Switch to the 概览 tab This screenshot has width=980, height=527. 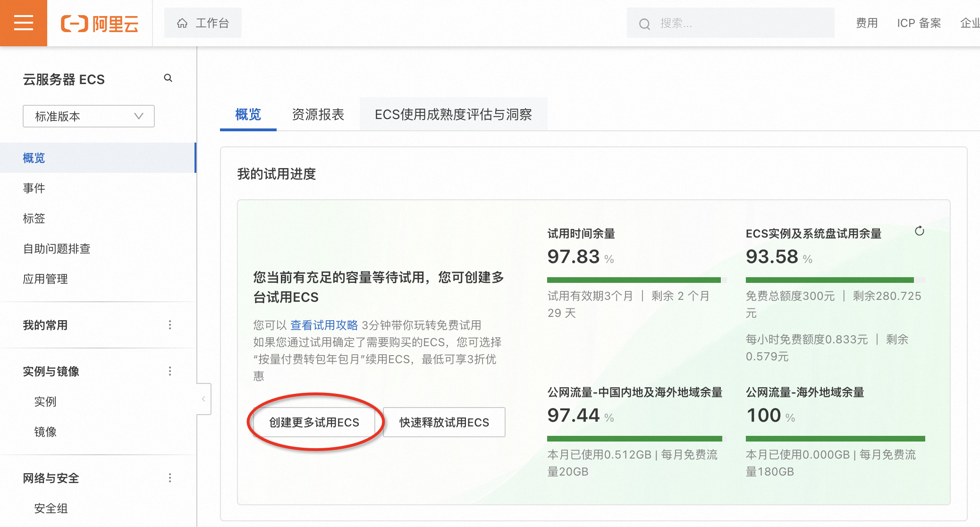tap(248, 114)
